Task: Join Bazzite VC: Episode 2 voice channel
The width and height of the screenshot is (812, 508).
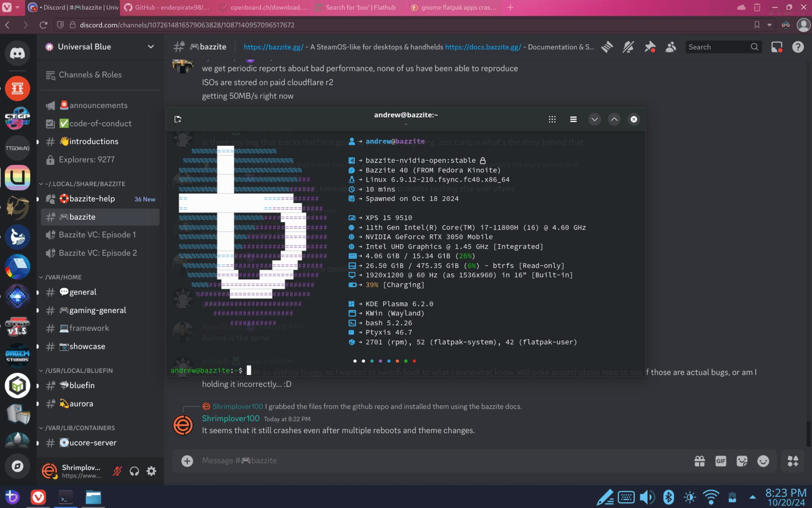Action: [x=100, y=253]
